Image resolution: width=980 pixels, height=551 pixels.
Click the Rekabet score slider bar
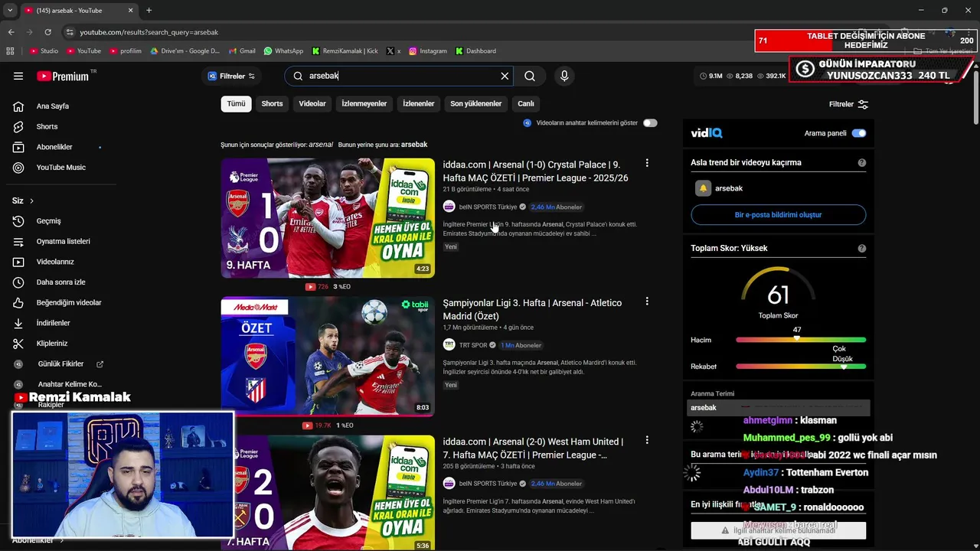coord(801,367)
